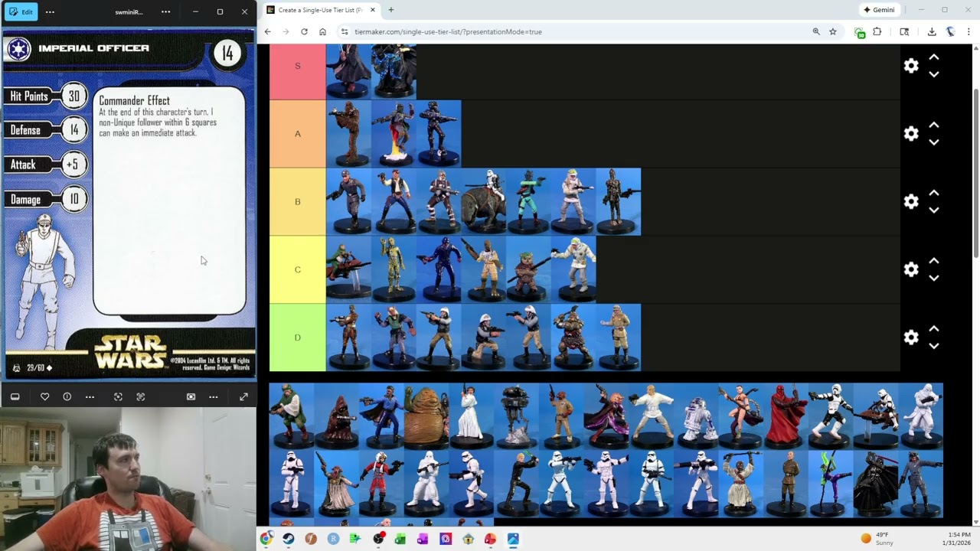Select the Darth Vader miniature in unranked pool
The width and height of the screenshot is (980, 551).
coord(876,484)
